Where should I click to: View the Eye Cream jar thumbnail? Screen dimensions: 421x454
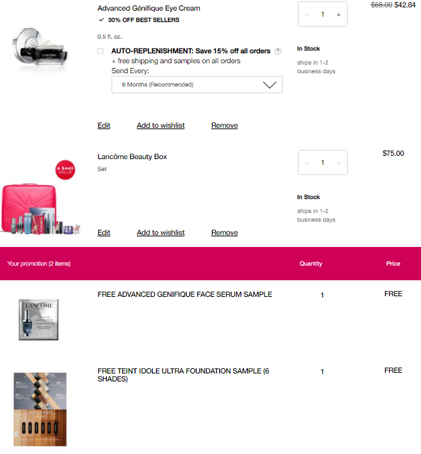tap(40, 49)
